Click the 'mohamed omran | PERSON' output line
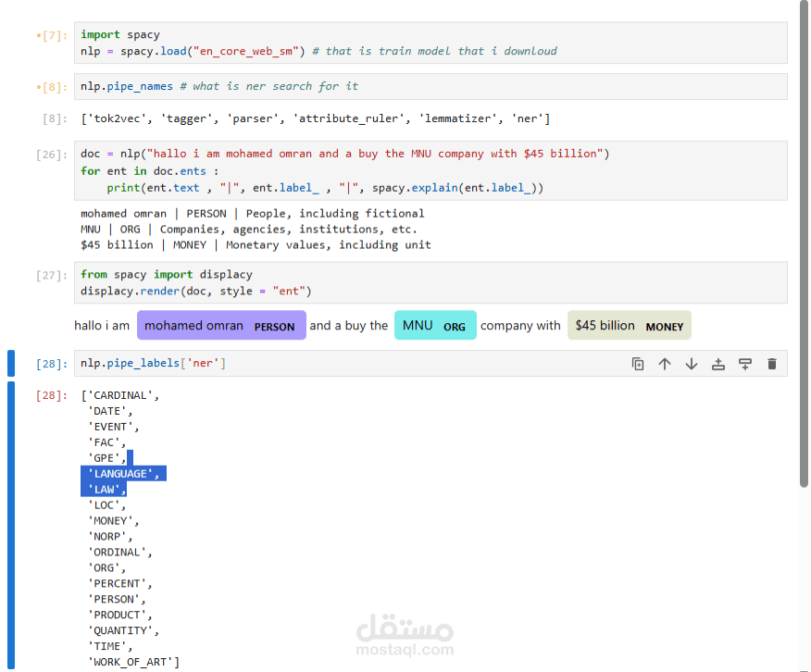The height and width of the screenshot is (672, 811). [x=253, y=214]
